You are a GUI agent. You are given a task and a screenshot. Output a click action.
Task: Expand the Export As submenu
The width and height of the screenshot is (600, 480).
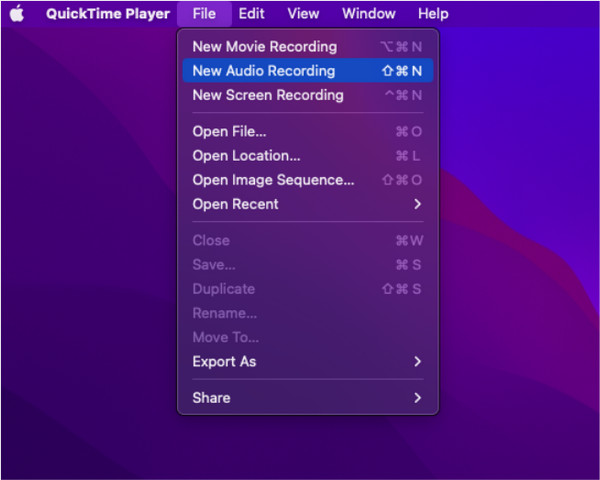pos(308,362)
